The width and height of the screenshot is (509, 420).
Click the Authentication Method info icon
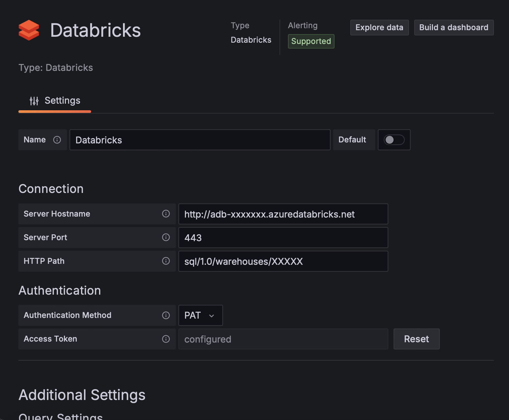pyautogui.click(x=166, y=315)
